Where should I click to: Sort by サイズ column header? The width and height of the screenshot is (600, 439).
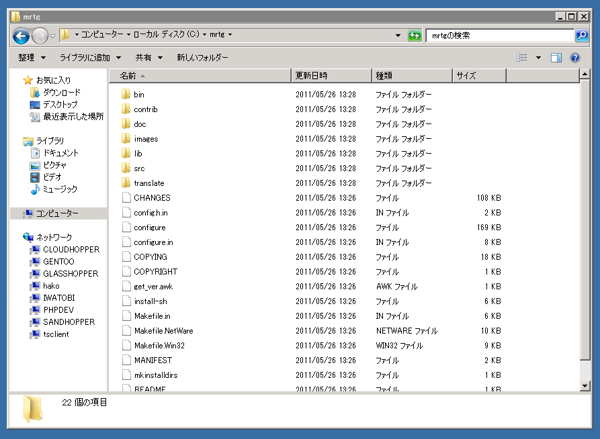point(479,75)
